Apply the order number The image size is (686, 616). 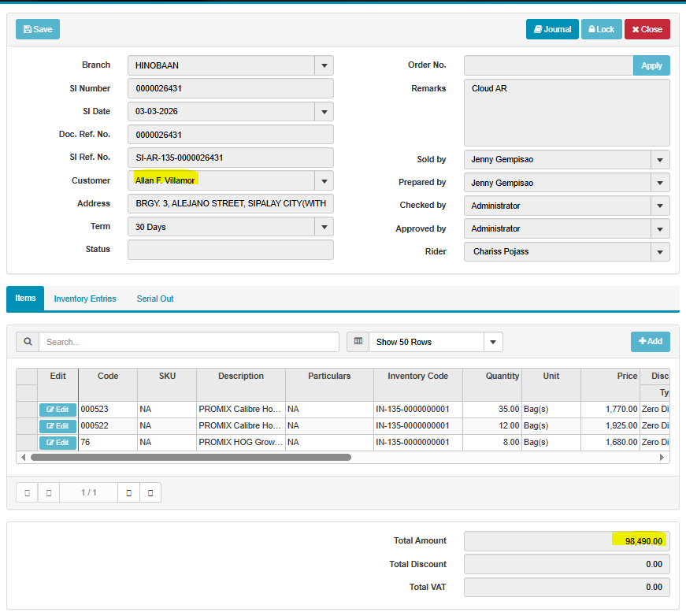coord(651,65)
